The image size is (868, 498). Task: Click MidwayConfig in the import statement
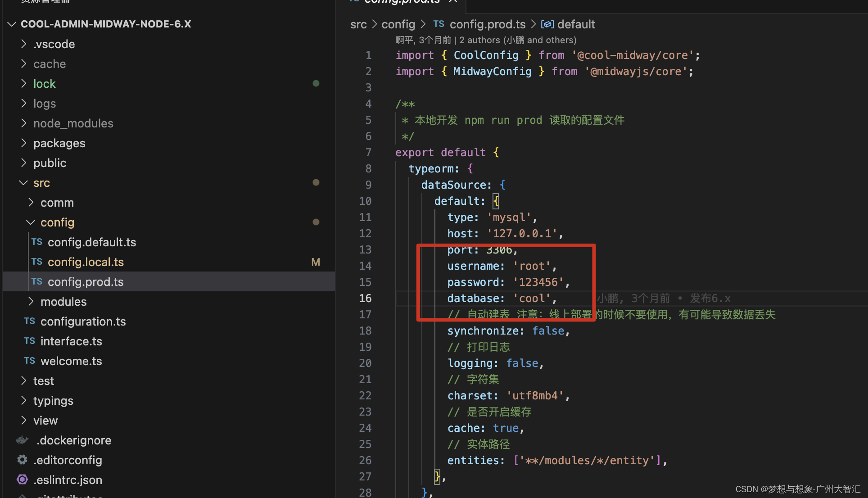492,72
